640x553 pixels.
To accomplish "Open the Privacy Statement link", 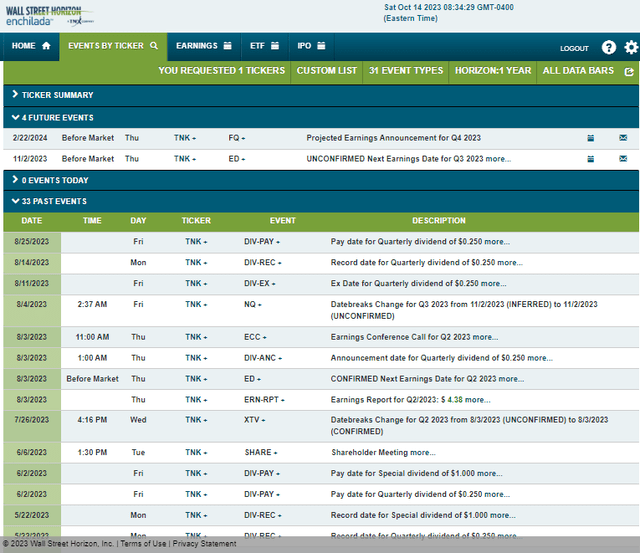I will (204, 544).
